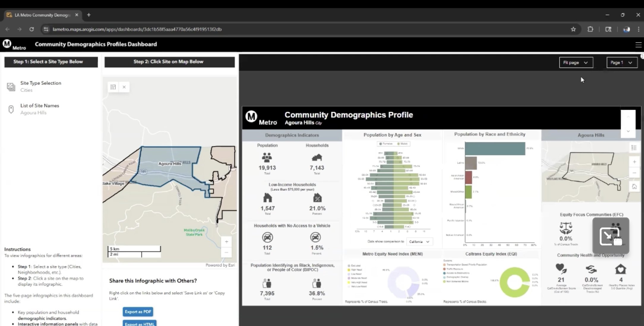Open the Chrome three-dot menu
The image size is (644, 326).
click(x=638, y=29)
